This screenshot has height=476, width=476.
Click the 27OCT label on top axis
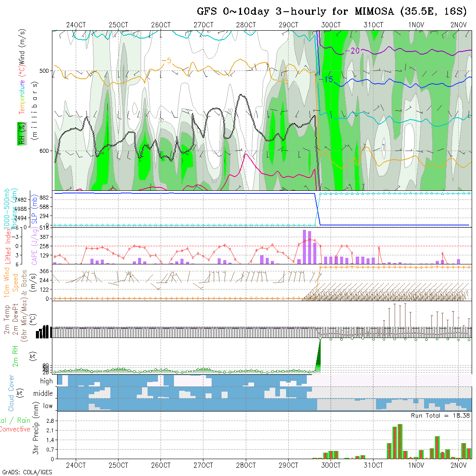[203, 25]
